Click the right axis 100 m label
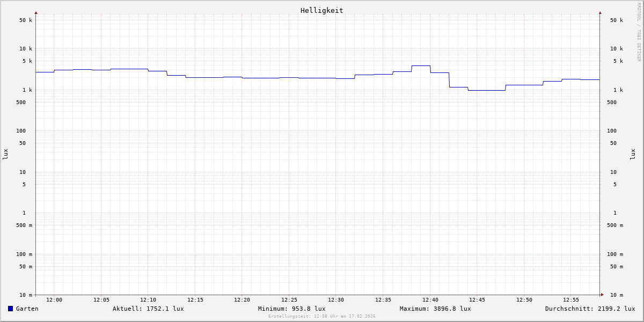This screenshot has width=644, height=322. click(615, 254)
